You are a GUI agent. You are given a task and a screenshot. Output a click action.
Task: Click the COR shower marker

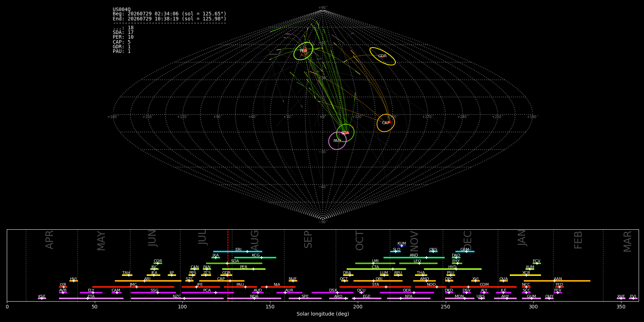coord(158,263)
